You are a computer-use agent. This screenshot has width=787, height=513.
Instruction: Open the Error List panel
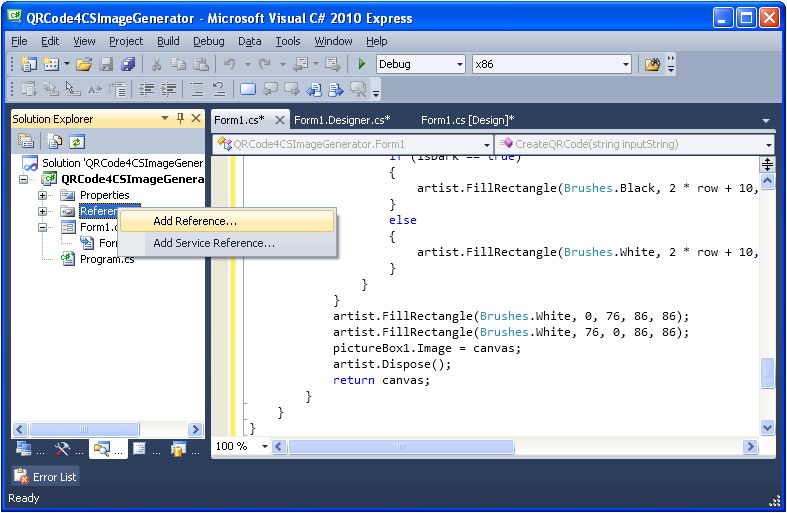pyautogui.click(x=46, y=477)
